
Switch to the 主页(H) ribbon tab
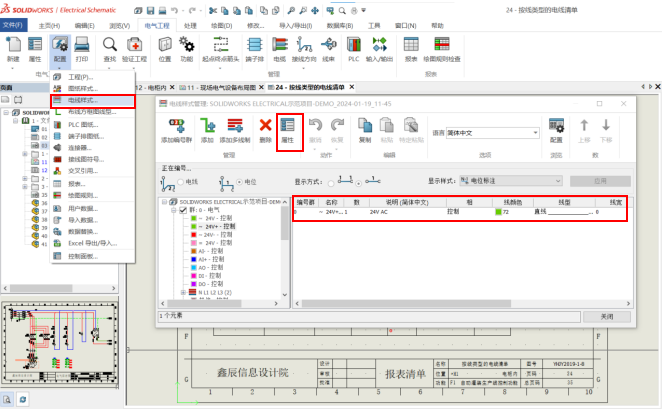[x=49, y=26]
